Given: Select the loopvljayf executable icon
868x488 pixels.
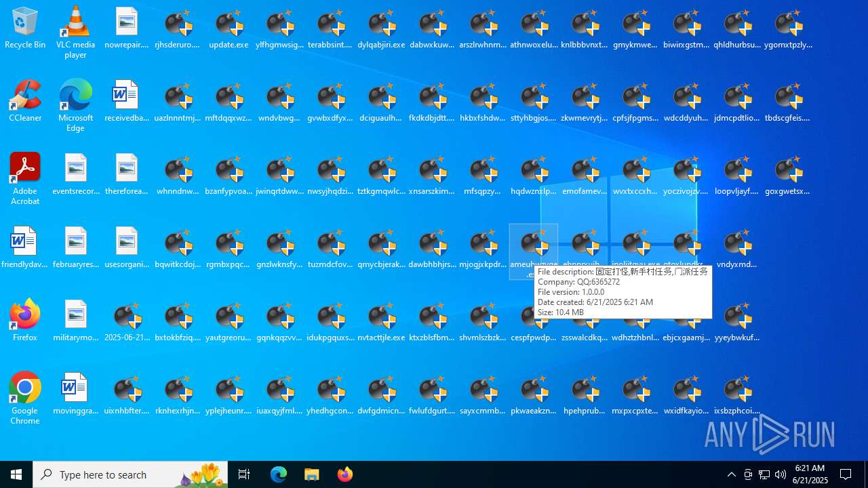Looking at the screenshot, I should point(737,175).
